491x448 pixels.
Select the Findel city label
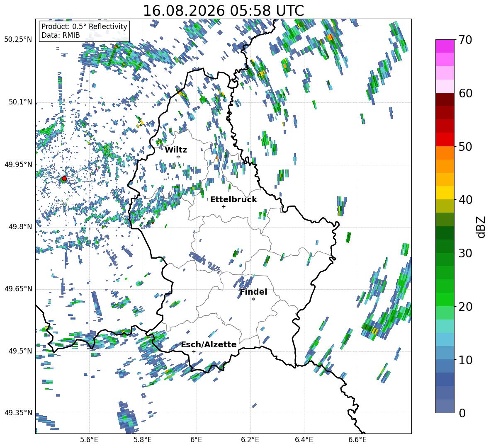click(x=253, y=292)
